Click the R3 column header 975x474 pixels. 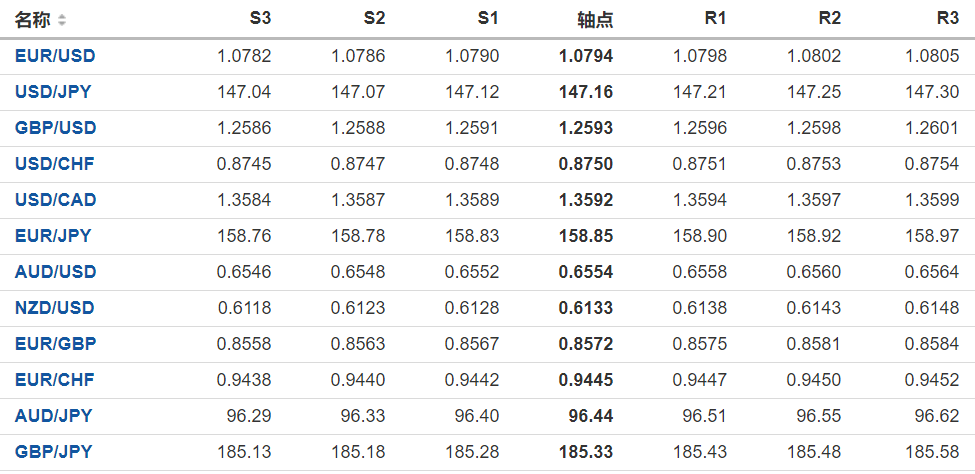pyautogui.click(x=947, y=19)
